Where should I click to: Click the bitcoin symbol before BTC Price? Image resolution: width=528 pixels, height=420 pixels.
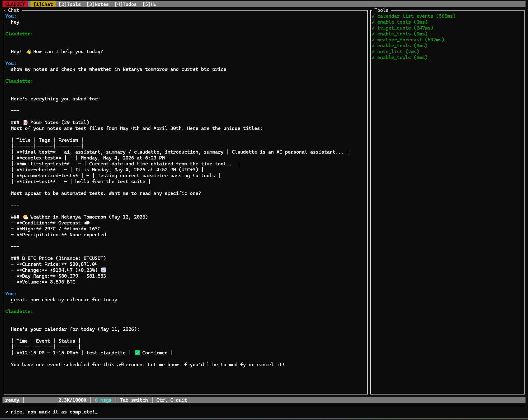coord(23,258)
